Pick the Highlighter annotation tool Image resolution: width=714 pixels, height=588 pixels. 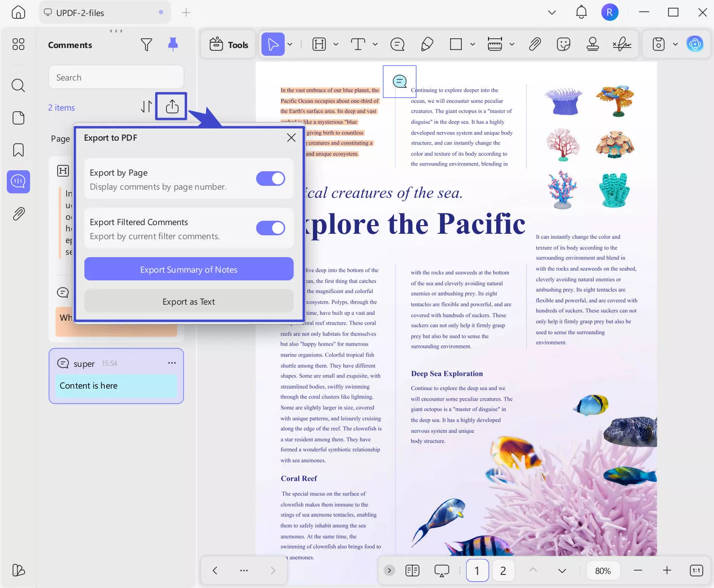[x=427, y=44]
